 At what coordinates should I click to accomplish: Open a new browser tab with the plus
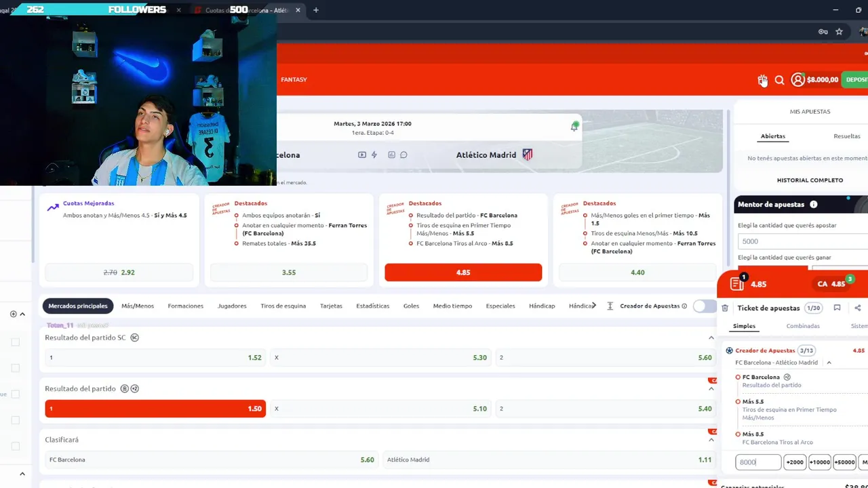pos(316,10)
